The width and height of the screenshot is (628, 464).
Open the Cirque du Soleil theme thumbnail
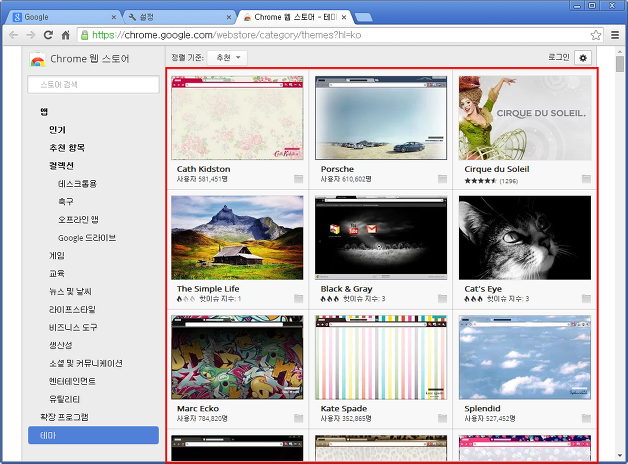point(525,118)
